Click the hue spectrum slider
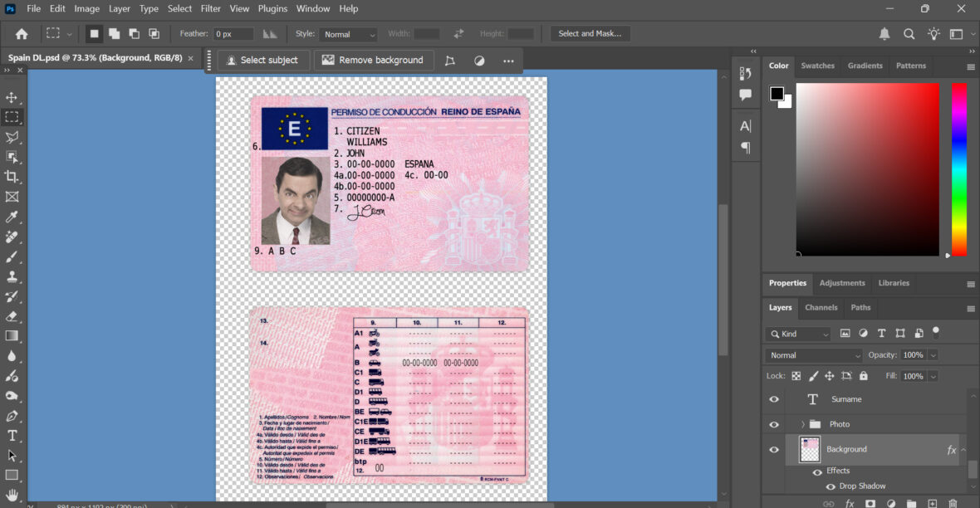The width and height of the screenshot is (980, 508). 958,169
